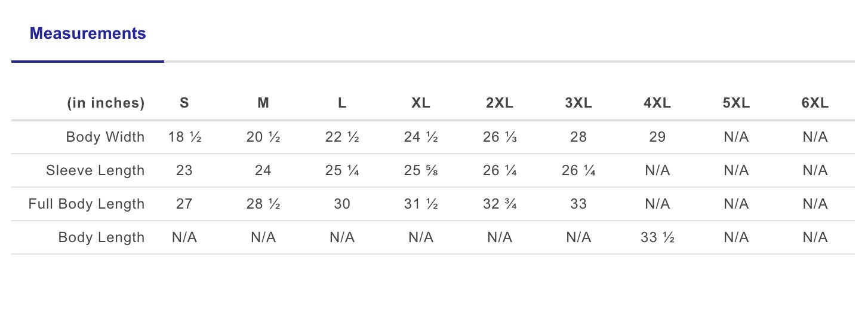
Task: Click the S Body Width value 18 ½
Action: point(184,137)
